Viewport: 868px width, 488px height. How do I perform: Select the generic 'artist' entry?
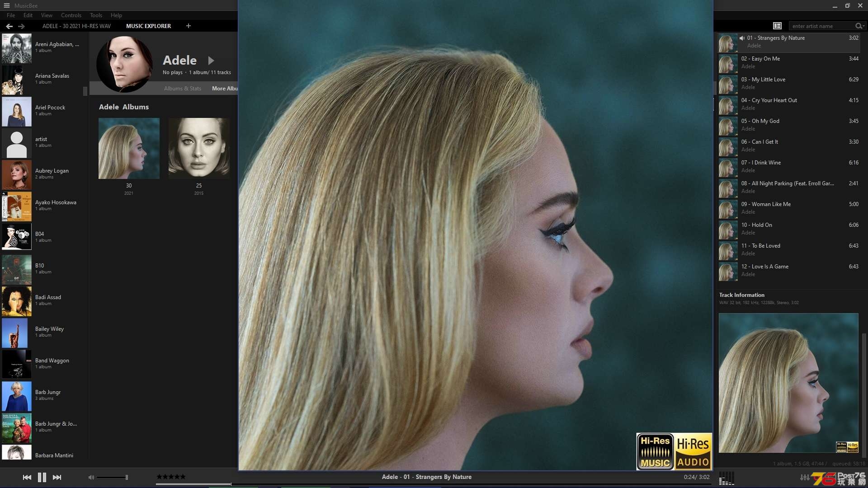pyautogui.click(x=42, y=142)
